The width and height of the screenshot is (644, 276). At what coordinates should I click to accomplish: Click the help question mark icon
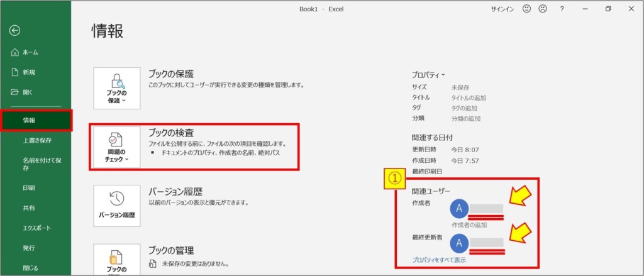tap(562, 9)
